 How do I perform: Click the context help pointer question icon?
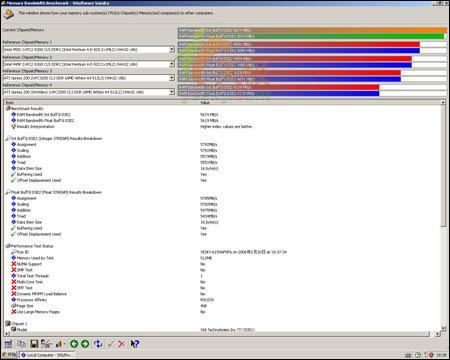coord(135,344)
